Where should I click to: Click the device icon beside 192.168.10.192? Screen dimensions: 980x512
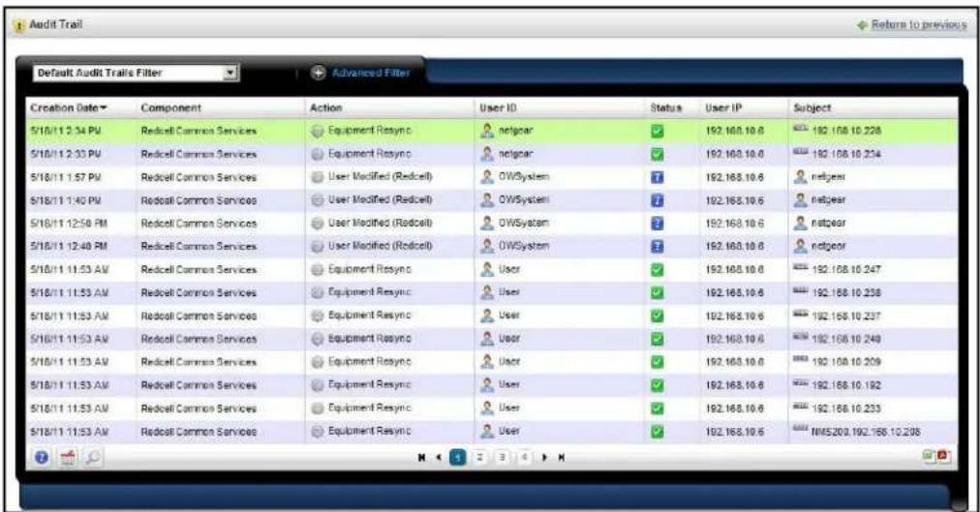coord(801,382)
